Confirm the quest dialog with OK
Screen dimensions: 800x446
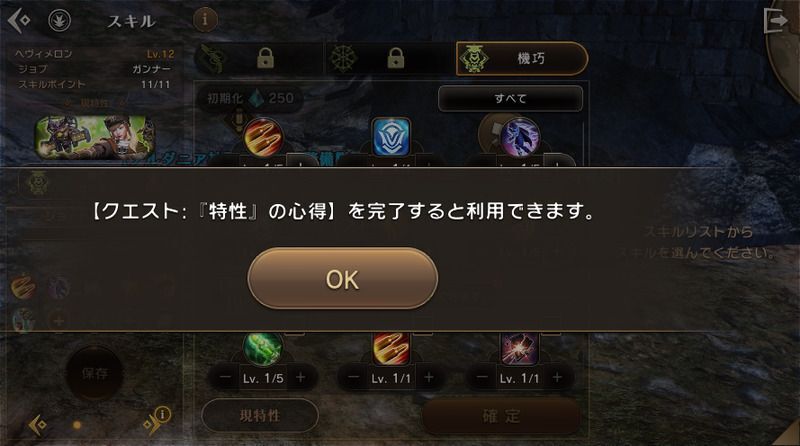click(x=343, y=278)
